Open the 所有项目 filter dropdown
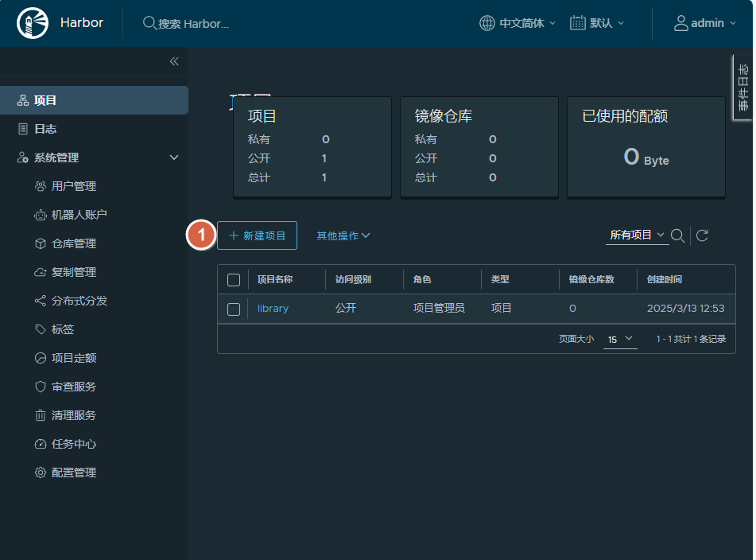756x560 pixels. point(637,235)
